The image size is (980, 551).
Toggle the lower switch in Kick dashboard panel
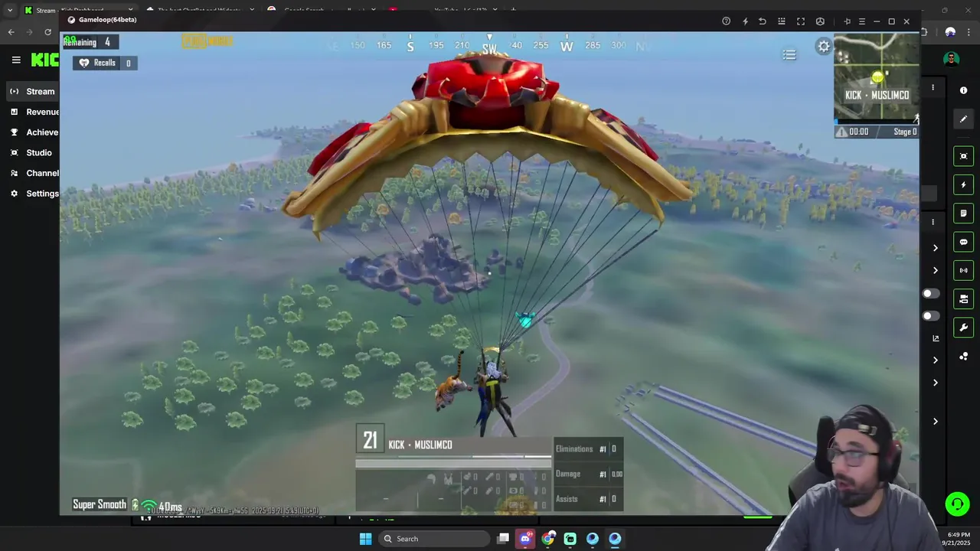(931, 316)
